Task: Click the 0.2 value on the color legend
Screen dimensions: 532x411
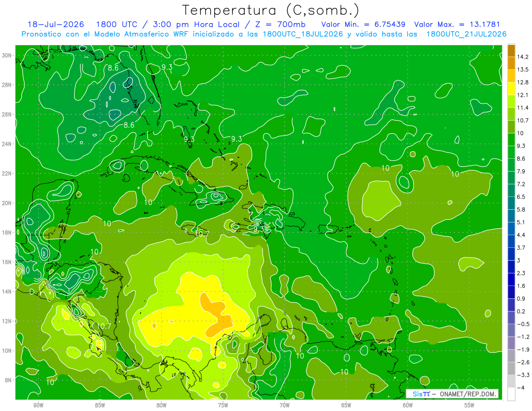Action: click(521, 311)
